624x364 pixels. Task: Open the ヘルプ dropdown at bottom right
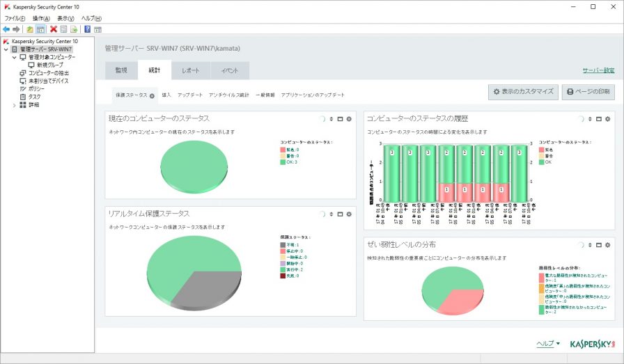click(x=548, y=344)
